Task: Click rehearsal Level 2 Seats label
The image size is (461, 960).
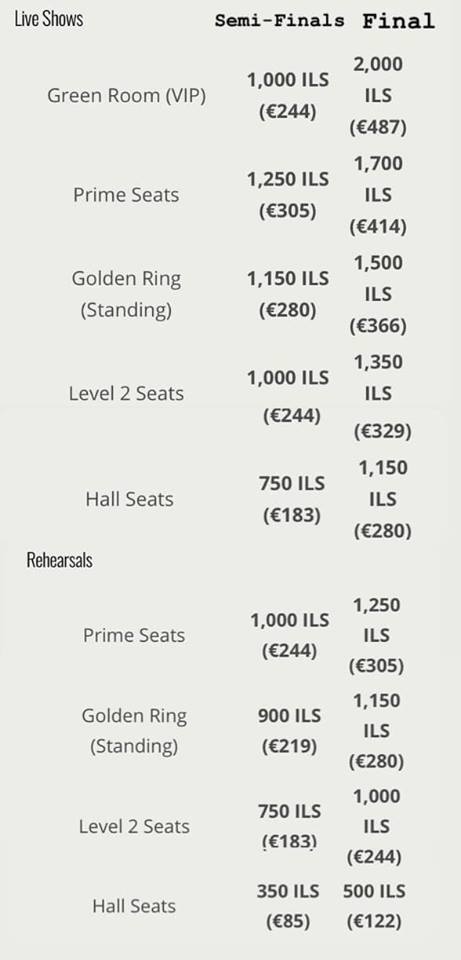Action: [x=134, y=827]
